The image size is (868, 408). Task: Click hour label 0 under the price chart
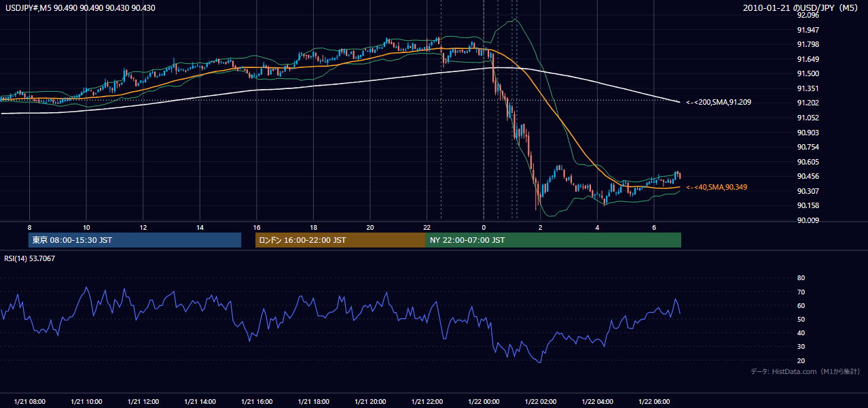click(x=484, y=227)
